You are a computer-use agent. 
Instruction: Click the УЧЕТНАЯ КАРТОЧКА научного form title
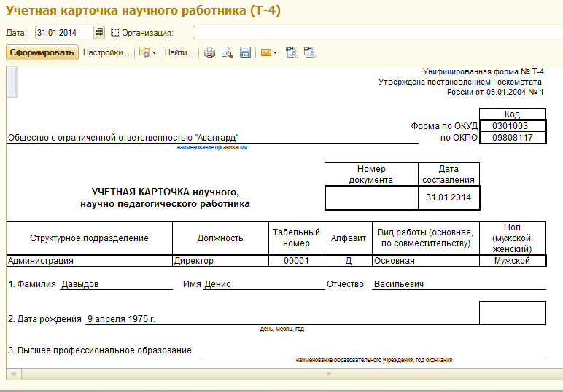[x=165, y=198]
